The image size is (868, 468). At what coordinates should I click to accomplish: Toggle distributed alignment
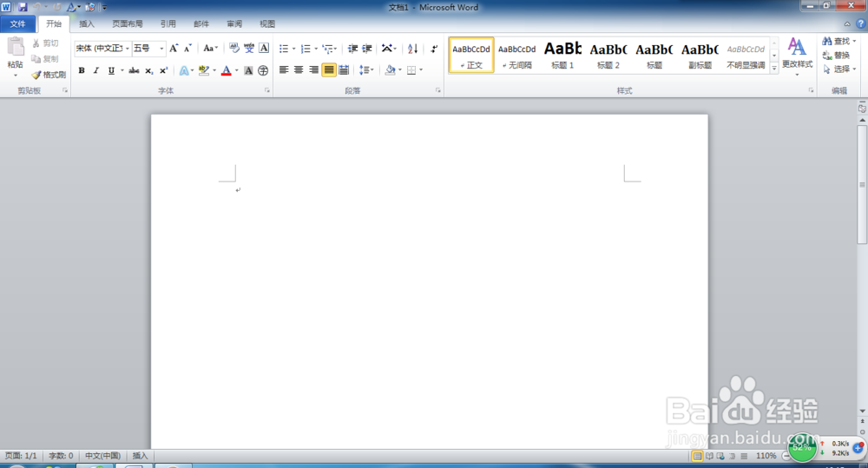[344, 69]
